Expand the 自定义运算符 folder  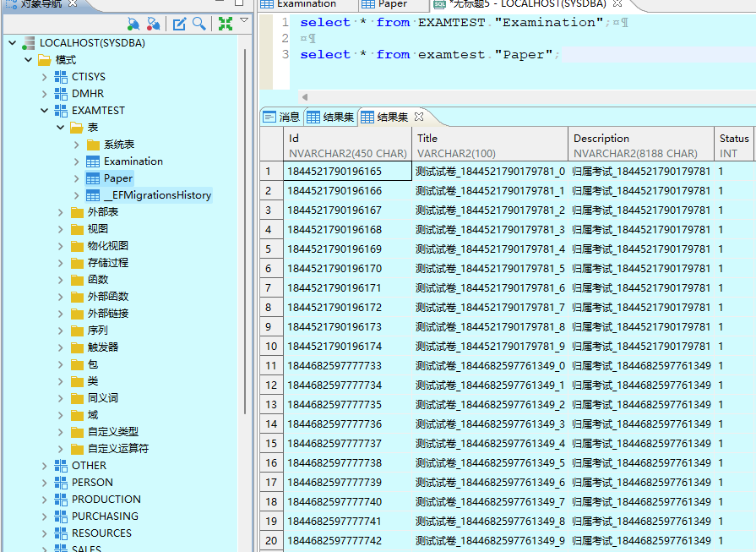click(60, 449)
